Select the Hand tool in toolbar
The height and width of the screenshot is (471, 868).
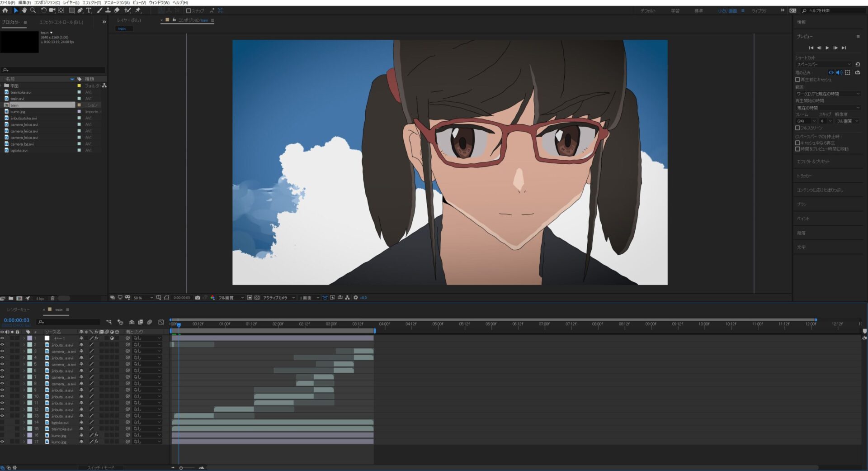click(24, 10)
